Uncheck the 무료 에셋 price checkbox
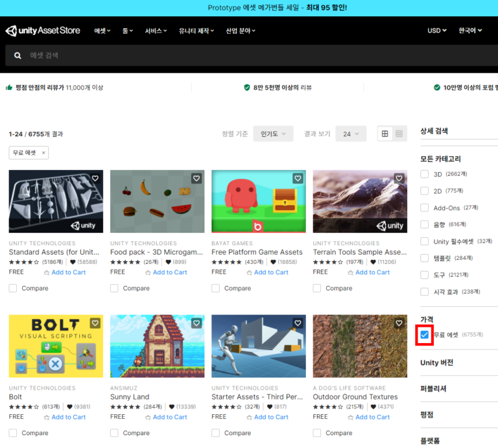498x448 pixels. coord(424,335)
